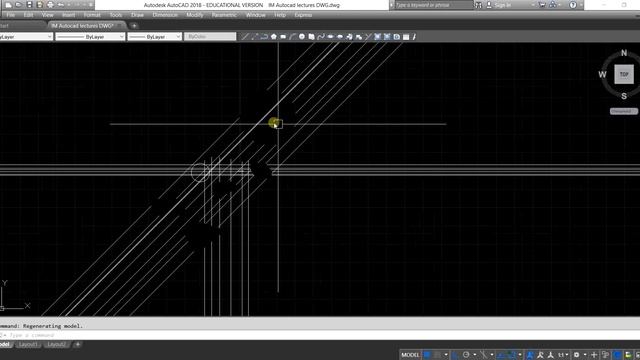Image resolution: width=640 pixels, height=360 pixels.
Task: Open the lineweight ByLayer dropdown
Action: [155, 37]
